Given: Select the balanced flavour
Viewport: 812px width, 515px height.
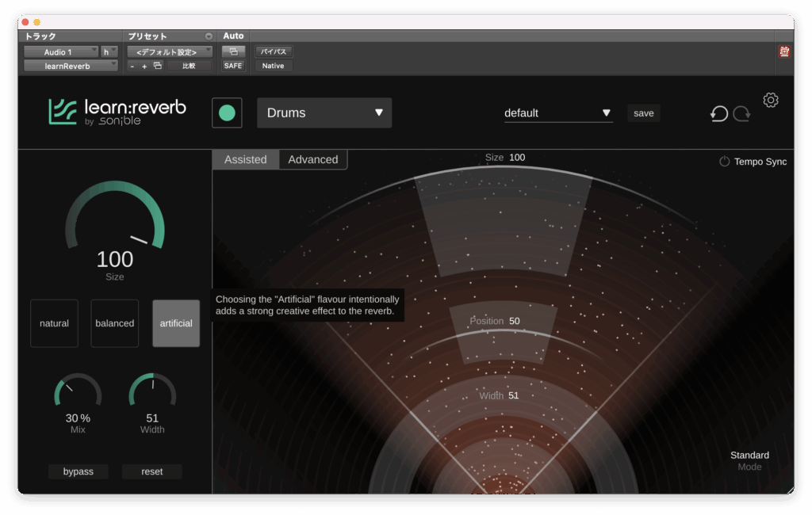Looking at the screenshot, I should 114,323.
